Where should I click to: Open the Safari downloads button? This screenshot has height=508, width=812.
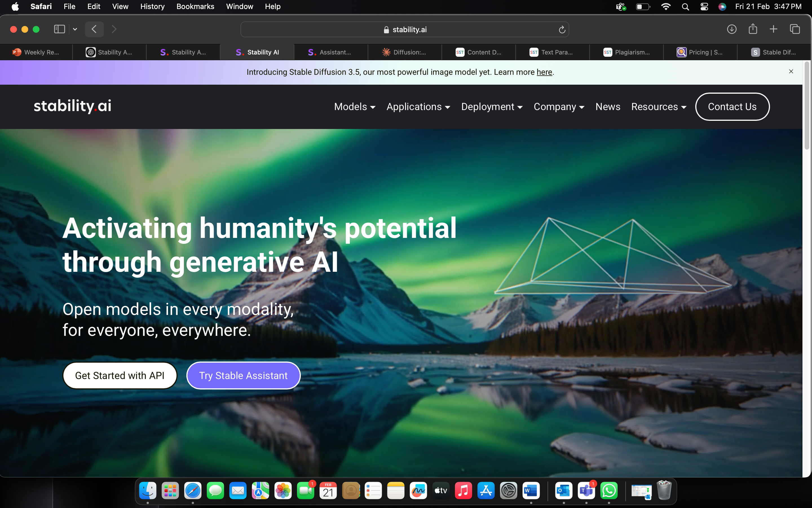click(x=731, y=29)
